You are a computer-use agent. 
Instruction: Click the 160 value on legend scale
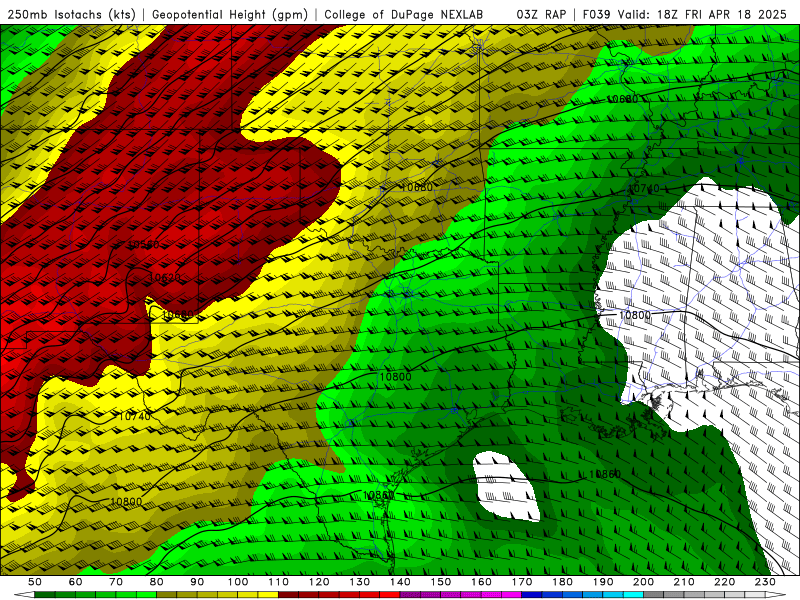482,582
